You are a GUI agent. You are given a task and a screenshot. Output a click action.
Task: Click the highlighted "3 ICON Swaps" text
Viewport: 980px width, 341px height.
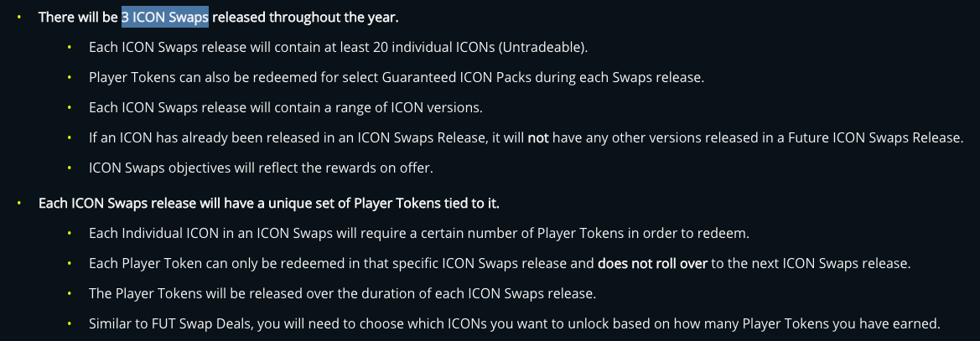165,18
